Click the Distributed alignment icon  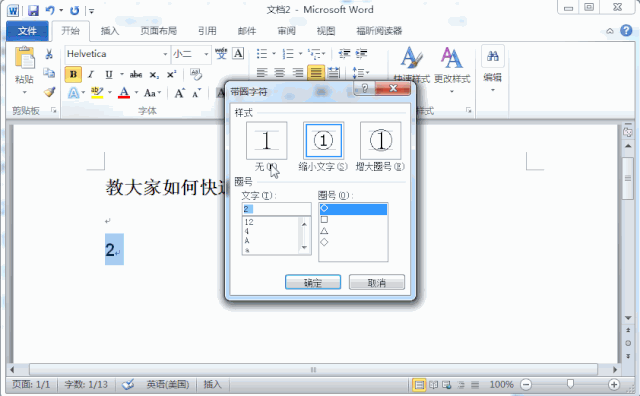click(334, 73)
